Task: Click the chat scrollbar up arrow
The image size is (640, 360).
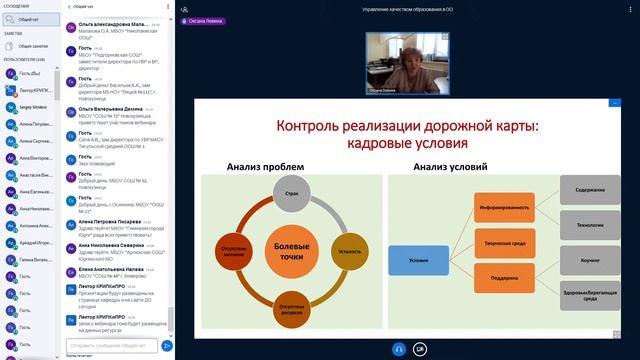Action: tap(171, 19)
